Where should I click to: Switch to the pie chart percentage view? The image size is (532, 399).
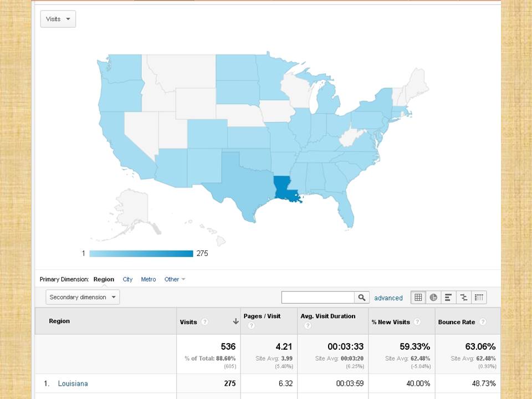pyautogui.click(x=433, y=298)
